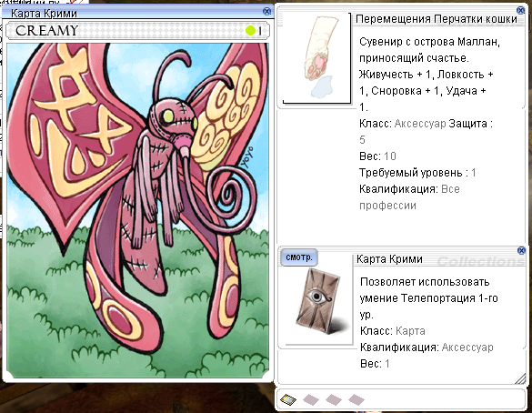This screenshot has height=413, width=532.
Task: Click the 'Позволяет использовать' card description line
Action: click(425, 282)
